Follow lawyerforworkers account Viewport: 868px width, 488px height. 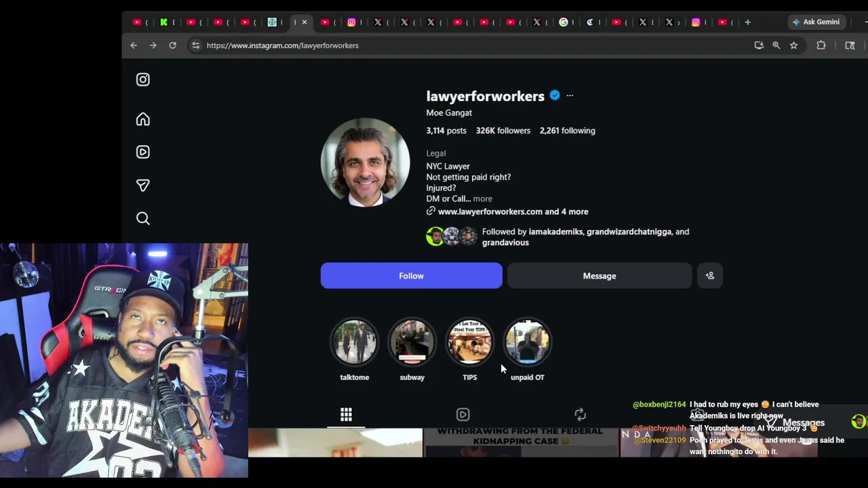[412, 276]
